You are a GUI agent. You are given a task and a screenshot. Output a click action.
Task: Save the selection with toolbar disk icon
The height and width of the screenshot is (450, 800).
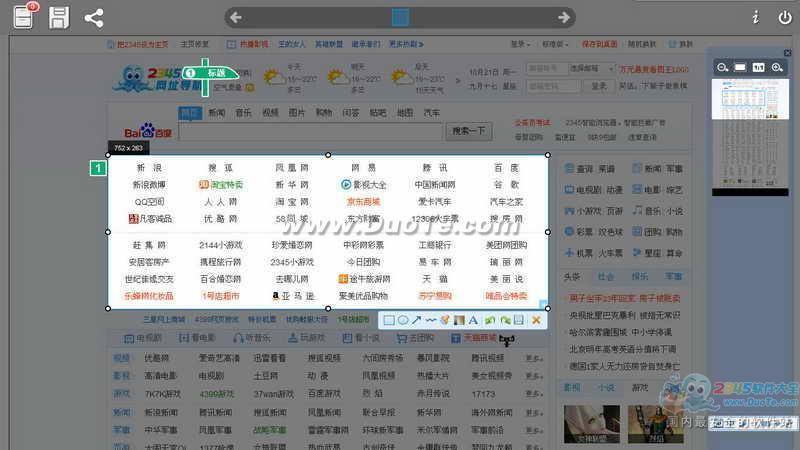coord(519,320)
